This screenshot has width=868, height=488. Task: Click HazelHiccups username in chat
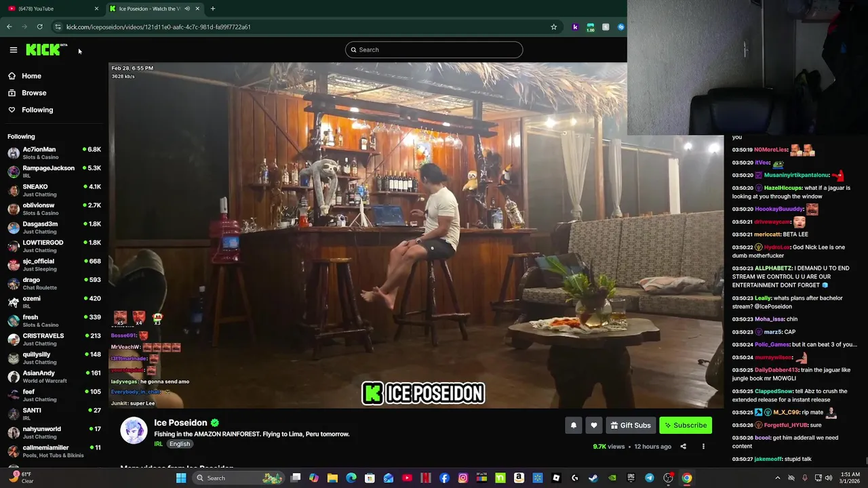783,188
